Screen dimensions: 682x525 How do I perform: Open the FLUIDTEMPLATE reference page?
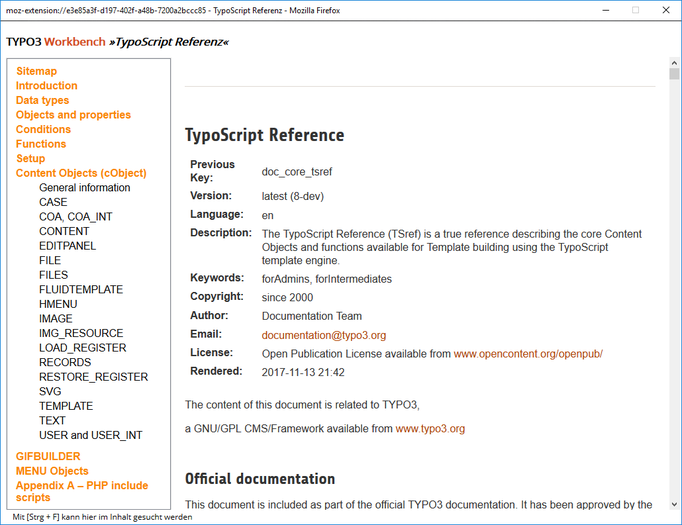(81, 290)
